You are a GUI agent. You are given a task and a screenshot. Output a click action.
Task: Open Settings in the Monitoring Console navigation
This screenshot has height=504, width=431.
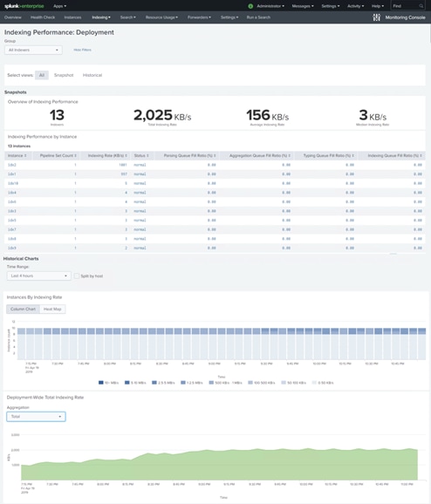tap(229, 17)
